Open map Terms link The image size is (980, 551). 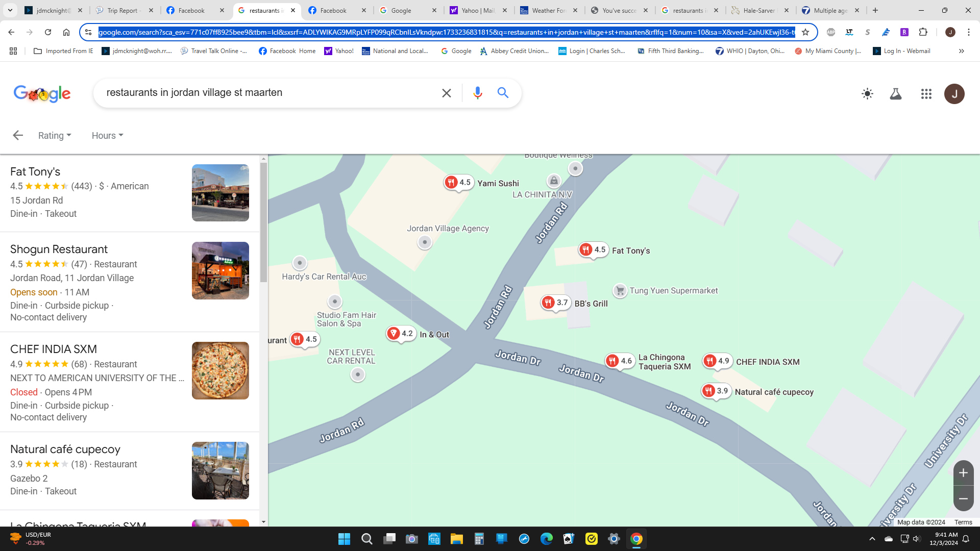(x=963, y=522)
